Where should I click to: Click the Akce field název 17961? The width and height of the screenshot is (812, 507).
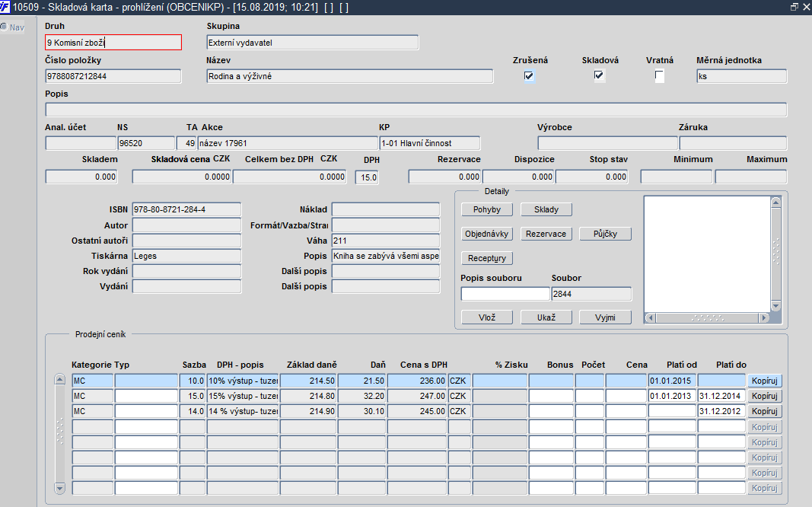click(x=288, y=143)
